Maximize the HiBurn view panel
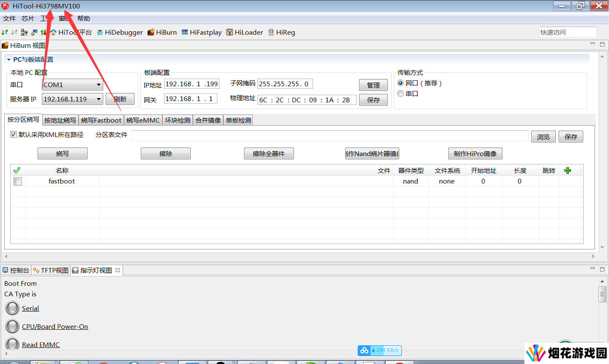Screen dimensions: 609x364 coord(602,44)
